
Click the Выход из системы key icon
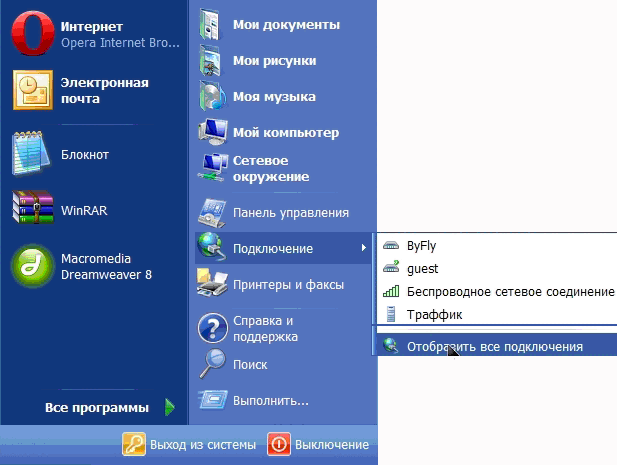[134, 444]
